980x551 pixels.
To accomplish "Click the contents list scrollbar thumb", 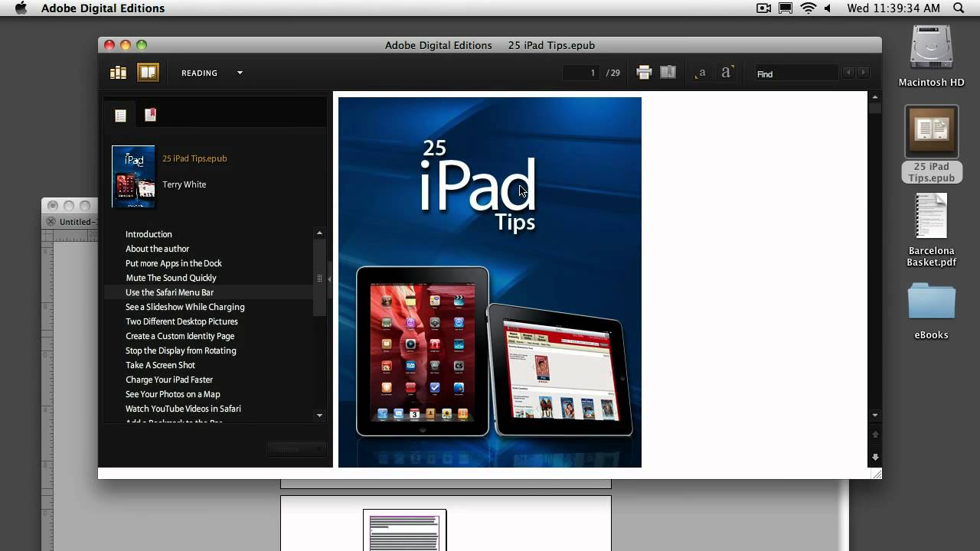I will [319, 278].
